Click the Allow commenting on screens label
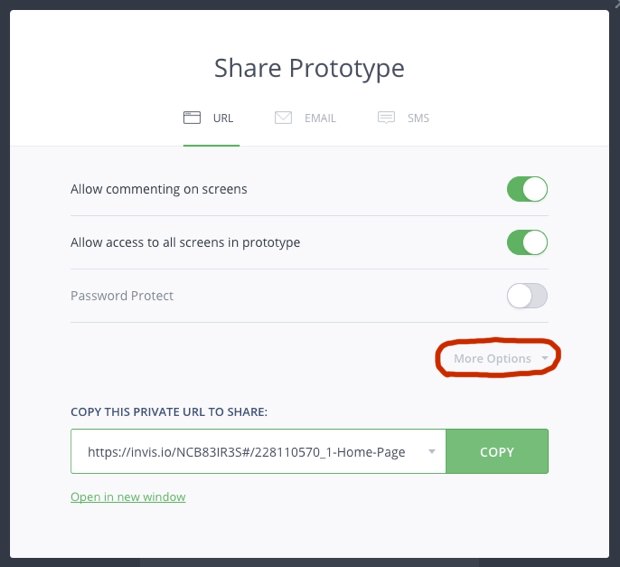 pos(159,189)
